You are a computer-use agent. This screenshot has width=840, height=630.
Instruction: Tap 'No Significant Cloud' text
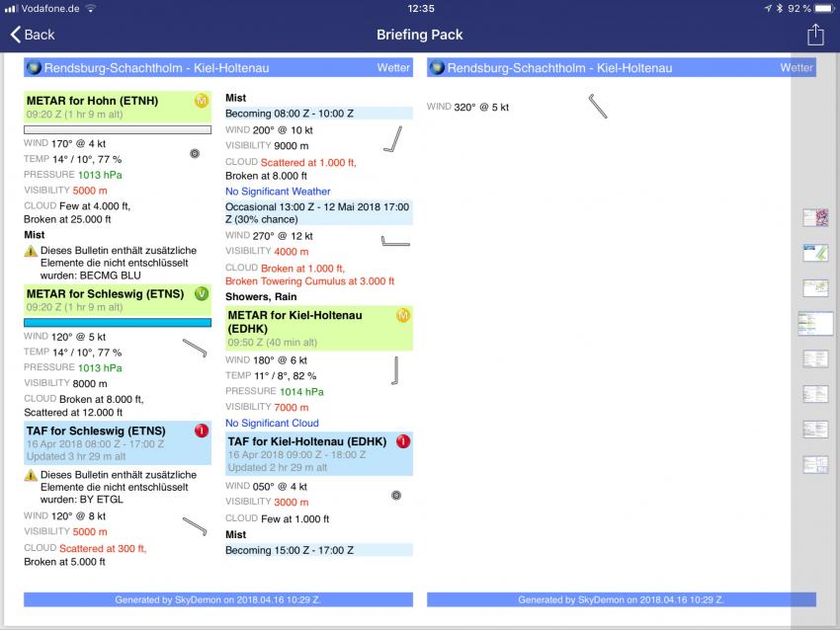(x=272, y=423)
